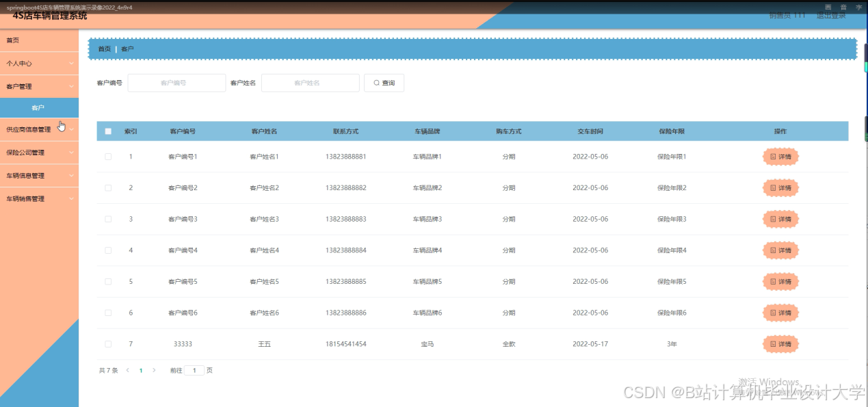Open 详情 for customer 客户姓名6
The height and width of the screenshot is (407, 868).
click(x=780, y=313)
